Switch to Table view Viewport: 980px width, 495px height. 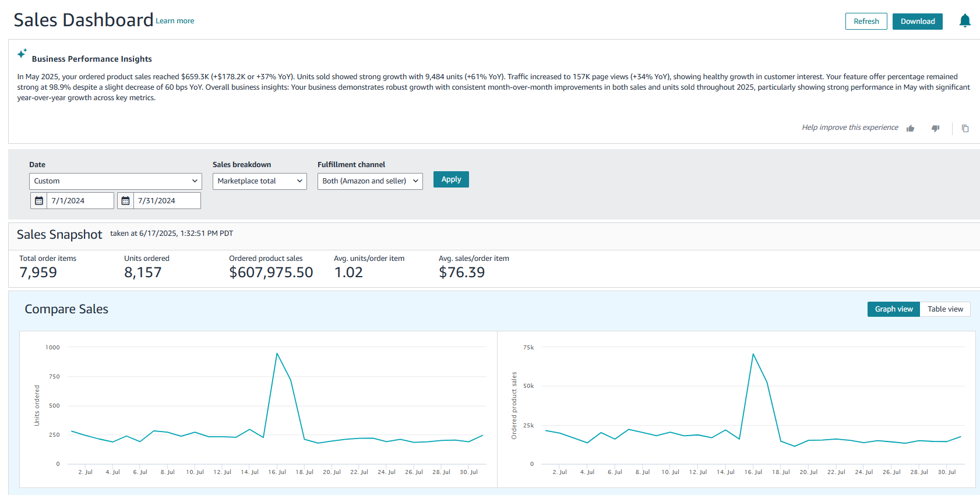click(x=945, y=309)
